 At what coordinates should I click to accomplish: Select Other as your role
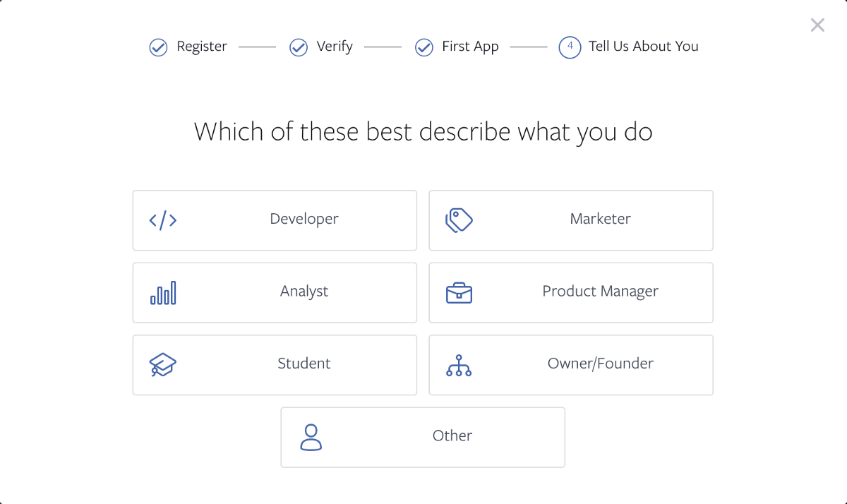[452, 436]
